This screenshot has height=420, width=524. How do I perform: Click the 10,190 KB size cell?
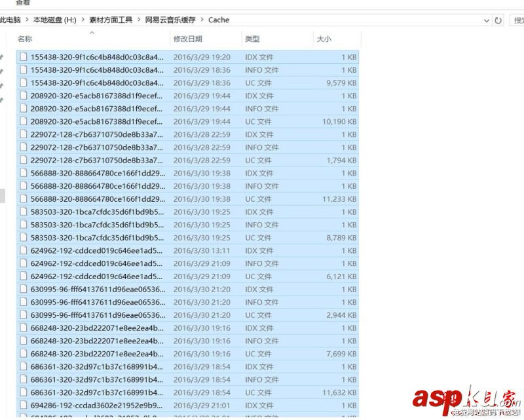(x=339, y=122)
